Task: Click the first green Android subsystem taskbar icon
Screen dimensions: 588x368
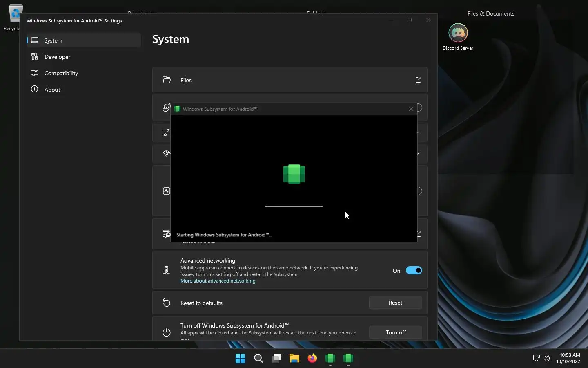Action: click(x=330, y=359)
